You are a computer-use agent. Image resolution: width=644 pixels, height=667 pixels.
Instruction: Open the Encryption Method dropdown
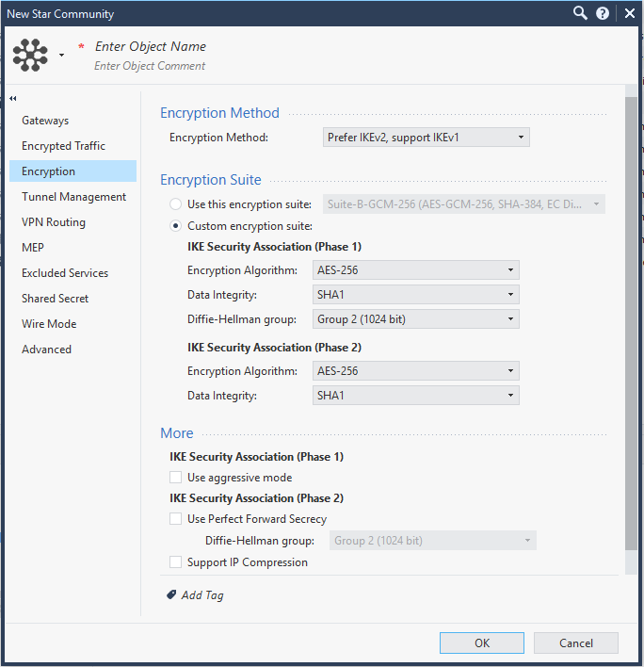click(426, 138)
